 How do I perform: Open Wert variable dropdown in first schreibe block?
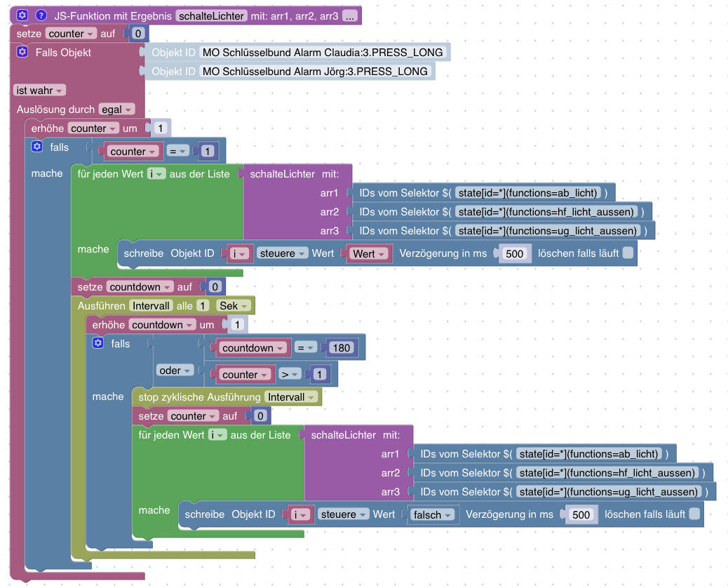[369, 253]
